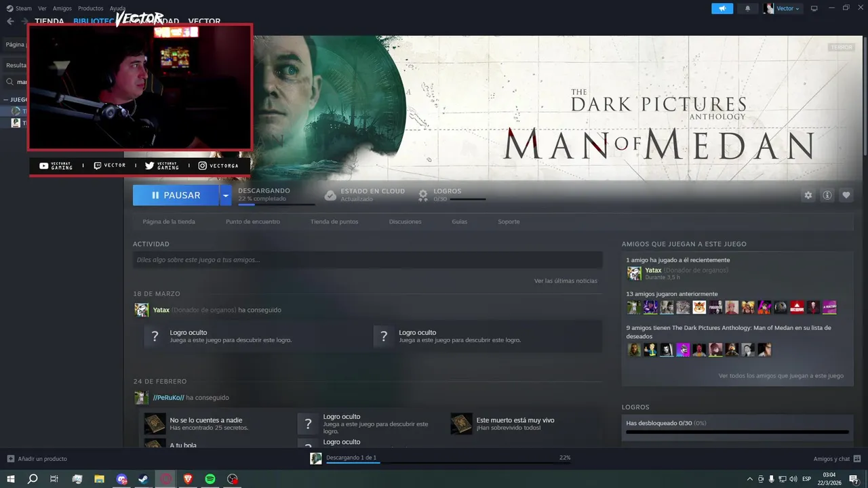Click Añadir un producto
Screen dimensions: 868x488
tap(37, 459)
